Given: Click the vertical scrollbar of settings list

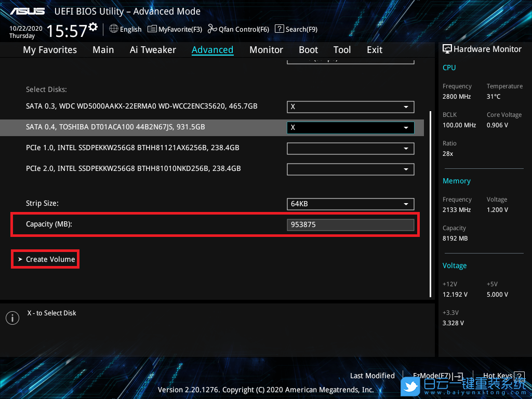Looking at the screenshot, I should point(430,203).
